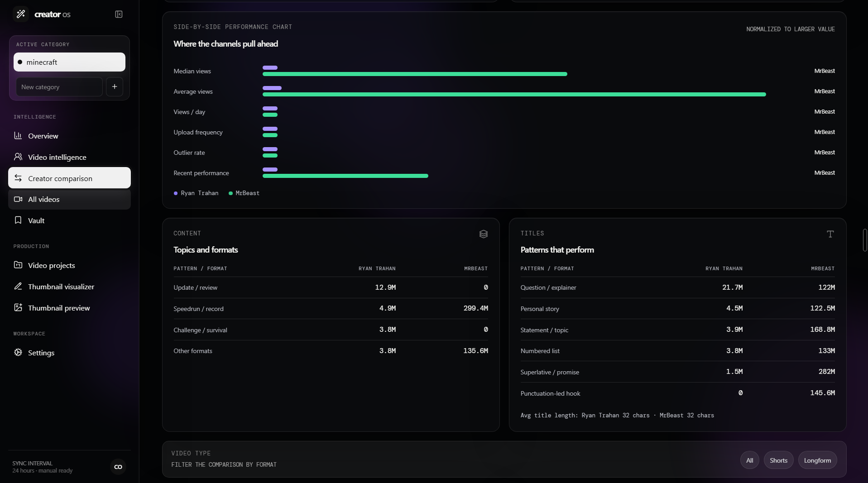Click the MrBeast legend entry

[244, 193]
